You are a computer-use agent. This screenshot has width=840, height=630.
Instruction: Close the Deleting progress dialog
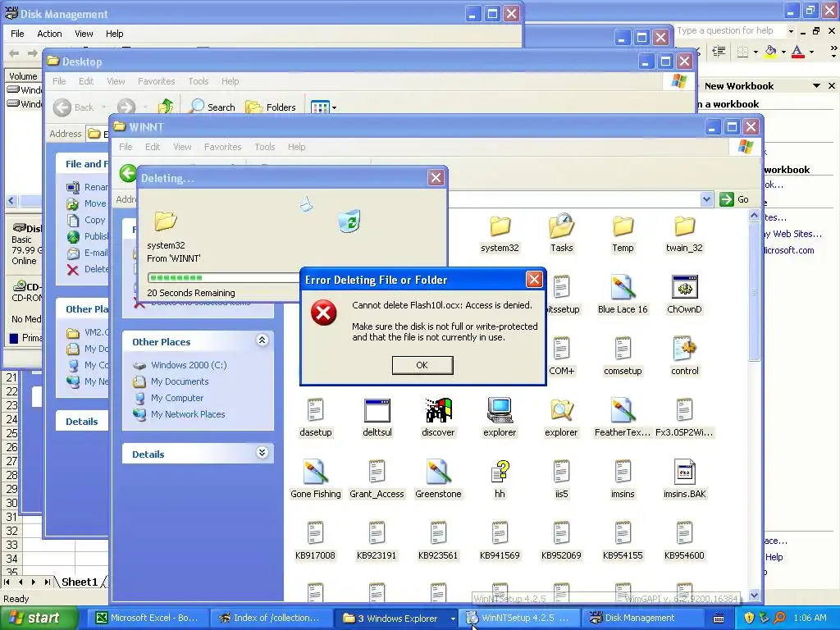point(436,178)
